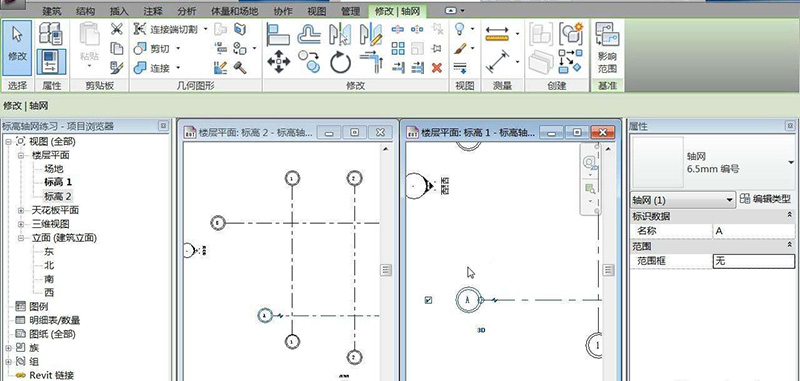Switch to the 注释 ribbon tab
Screen dimensions: 800x381
click(x=153, y=11)
